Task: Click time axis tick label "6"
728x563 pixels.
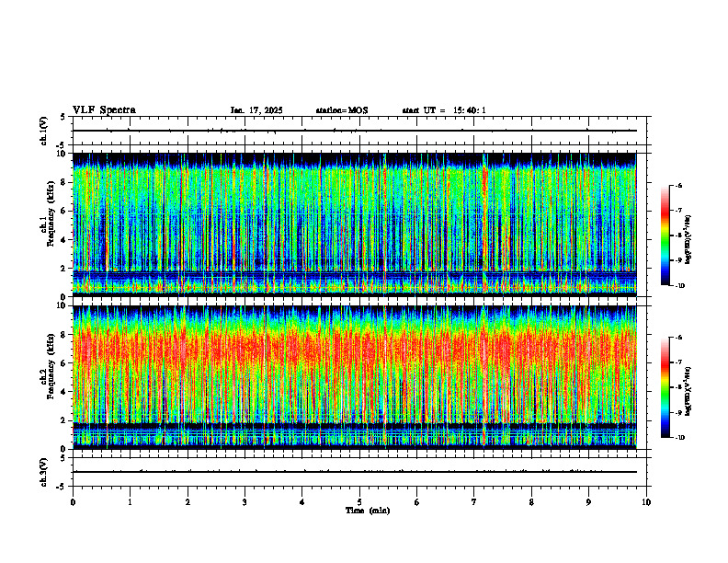Action: click(x=417, y=502)
